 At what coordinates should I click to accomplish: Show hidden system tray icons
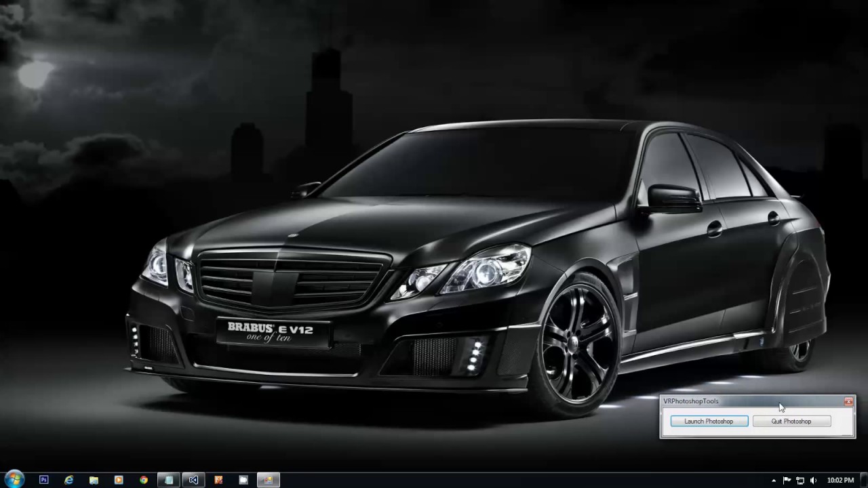[774, 480]
